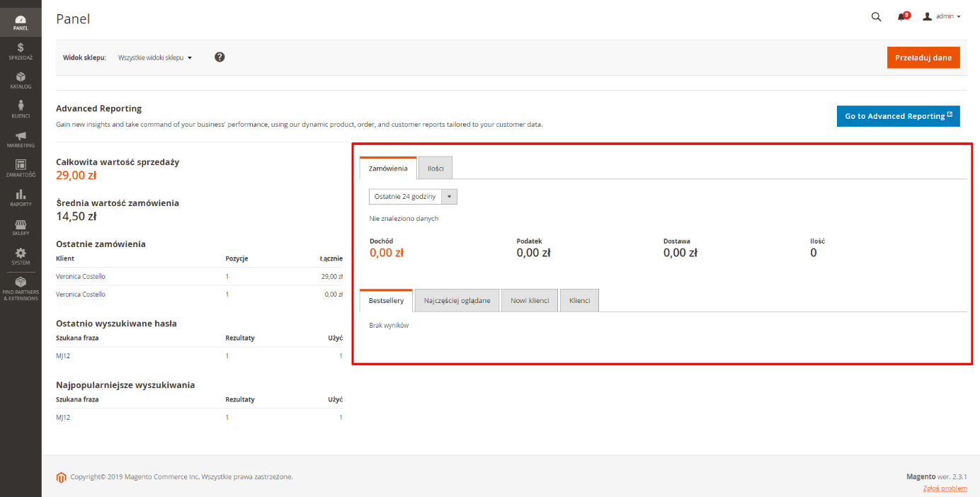This screenshot has width=980, height=497.
Task: Click the Nie znaleziono danych message
Action: pyautogui.click(x=404, y=219)
